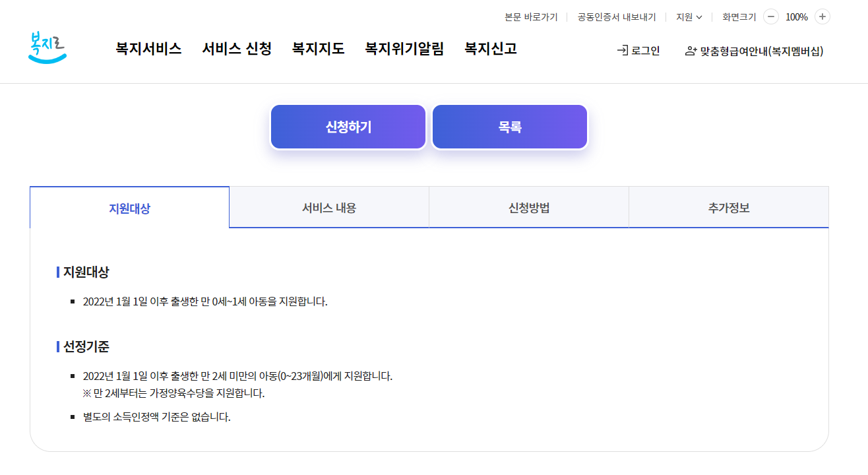This screenshot has width=868, height=475.
Task: Select the 지원대상 tab
Action: (x=129, y=206)
